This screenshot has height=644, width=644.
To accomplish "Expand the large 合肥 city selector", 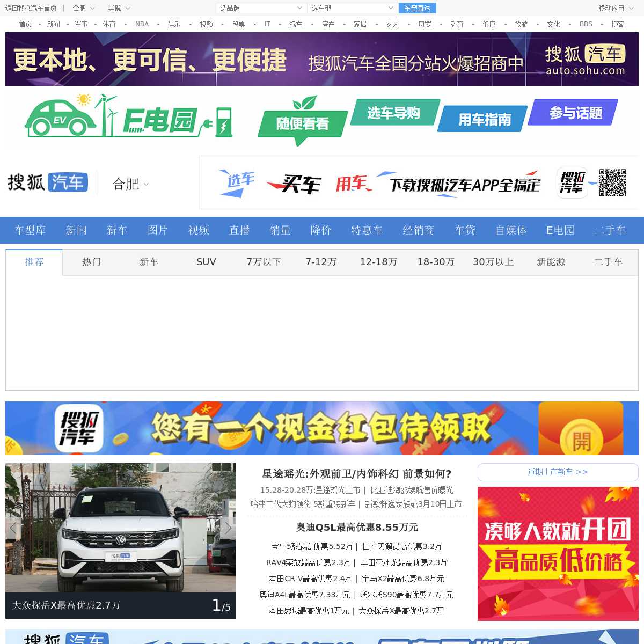I will 130,184.
